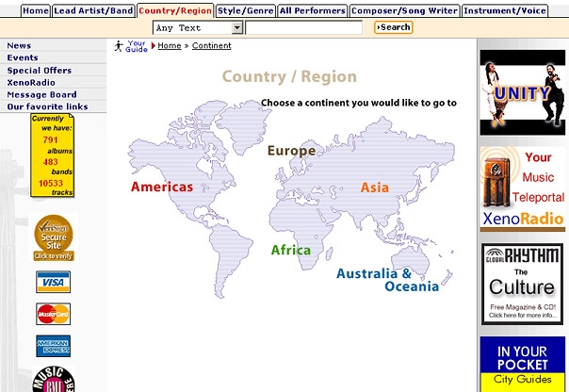
Task: Click the 'Choose a continent' instruction text
Action: 359,103
